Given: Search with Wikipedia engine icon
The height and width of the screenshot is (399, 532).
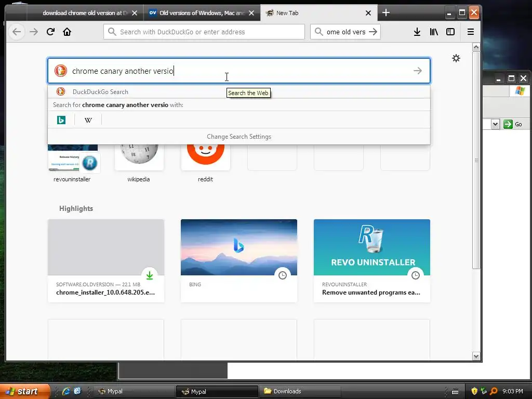Looking at the screenshot, I should [x=88, y=120].
